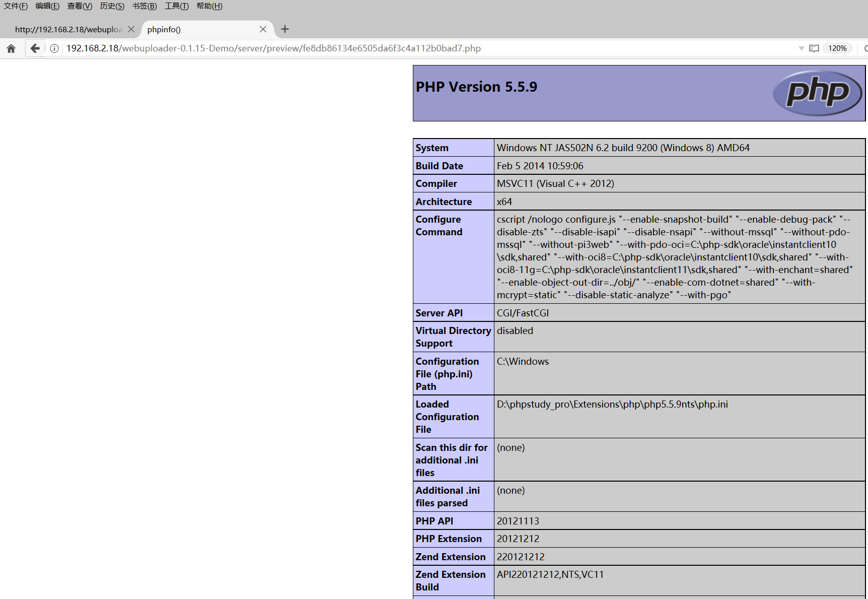
Task: Select the PHP API label cell
Action: pyautogui.click(x=454, y=521)
